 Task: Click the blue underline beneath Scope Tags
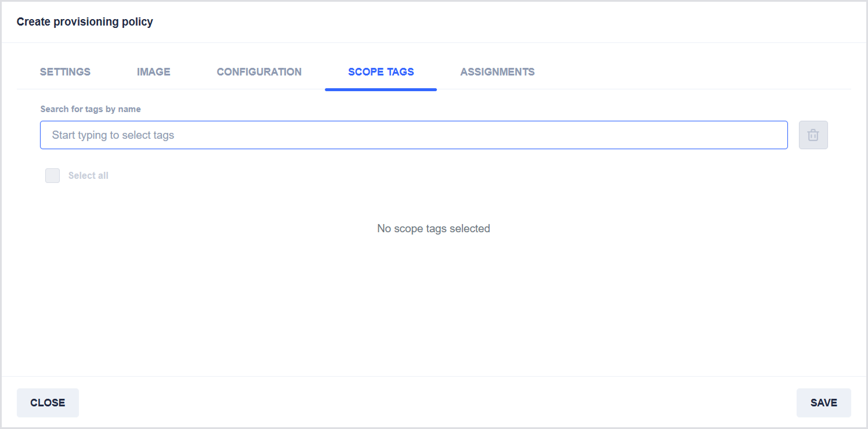click(381, 89)
